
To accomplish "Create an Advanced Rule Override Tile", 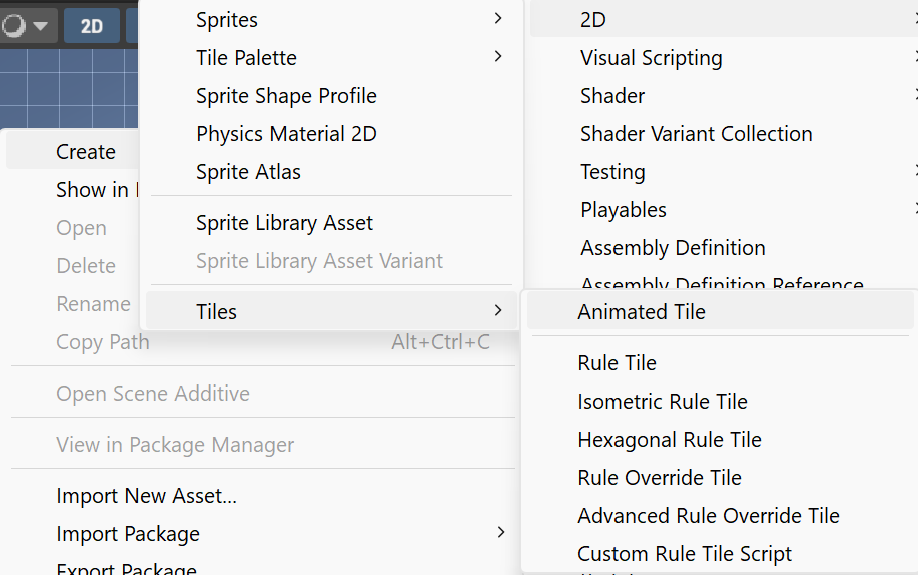I will point(708,516).
